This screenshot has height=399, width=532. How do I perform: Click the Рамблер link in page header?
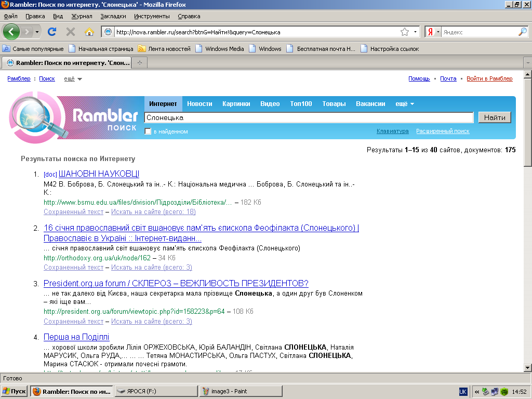tap(19, 79)
